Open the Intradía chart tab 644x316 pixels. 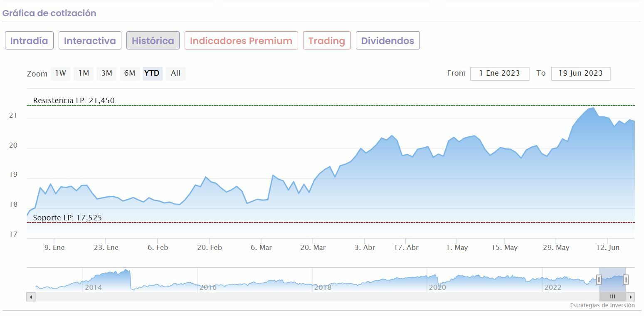click(29, 41)
